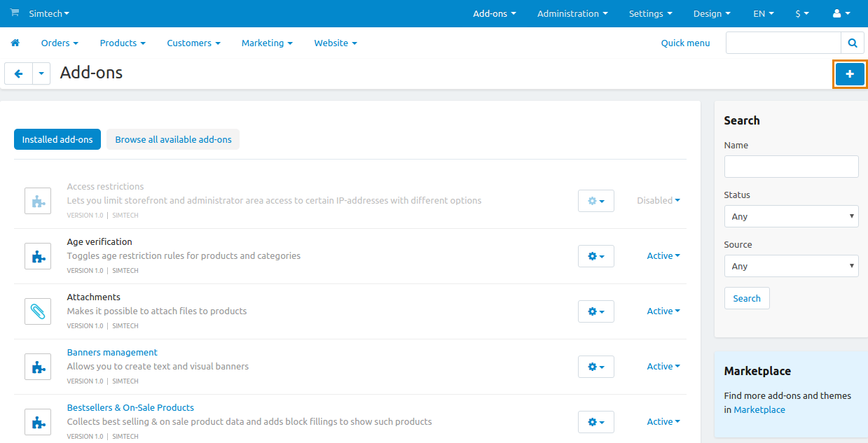
Task: Open the Banners management add-on link
Action: 112,352
